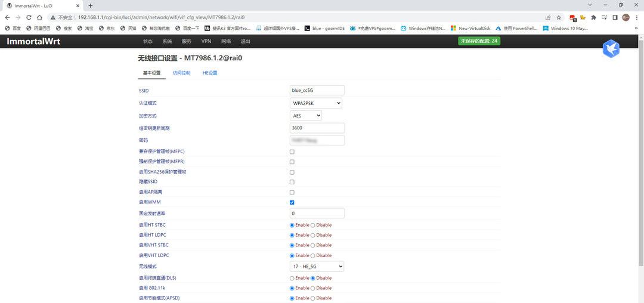This screenshot has height=303, width=644.
Task: Open the red extension with badge
Action: 572,18
